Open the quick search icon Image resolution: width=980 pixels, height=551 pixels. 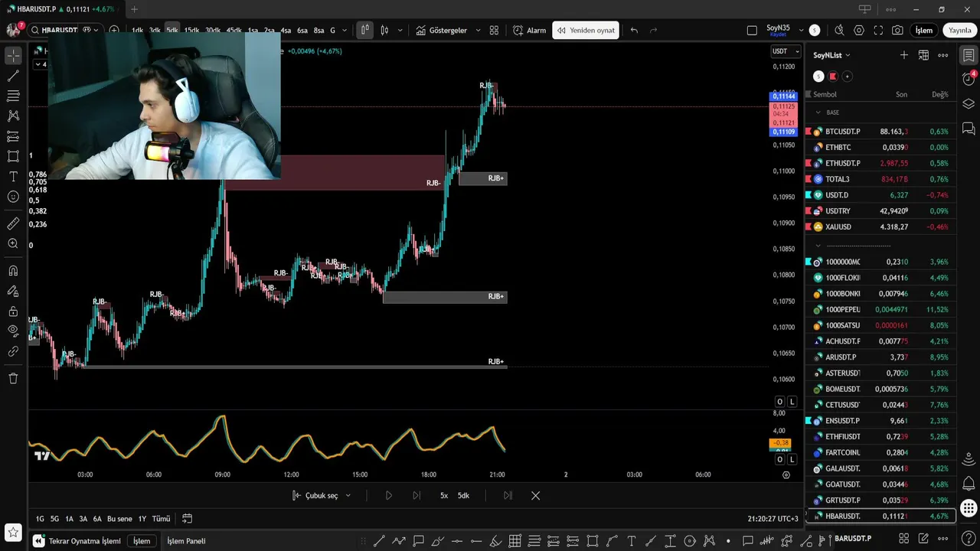coord(839,31)
